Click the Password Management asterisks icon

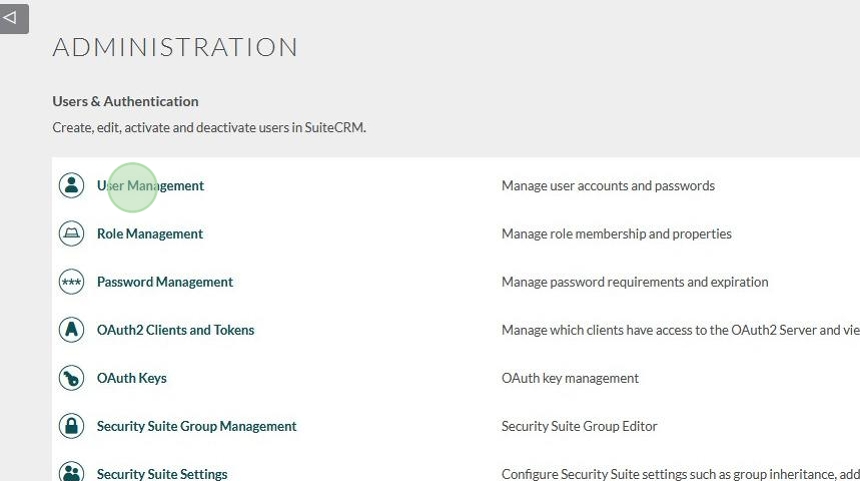[x=71, y=282]
